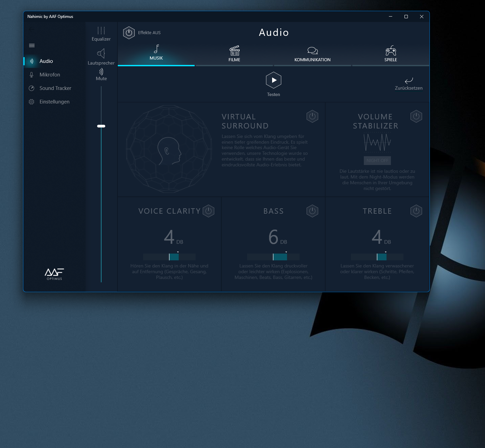This screenshot has width=485, height=448.
Task: Enable the Bass power toggle
Action: (312, 211)
